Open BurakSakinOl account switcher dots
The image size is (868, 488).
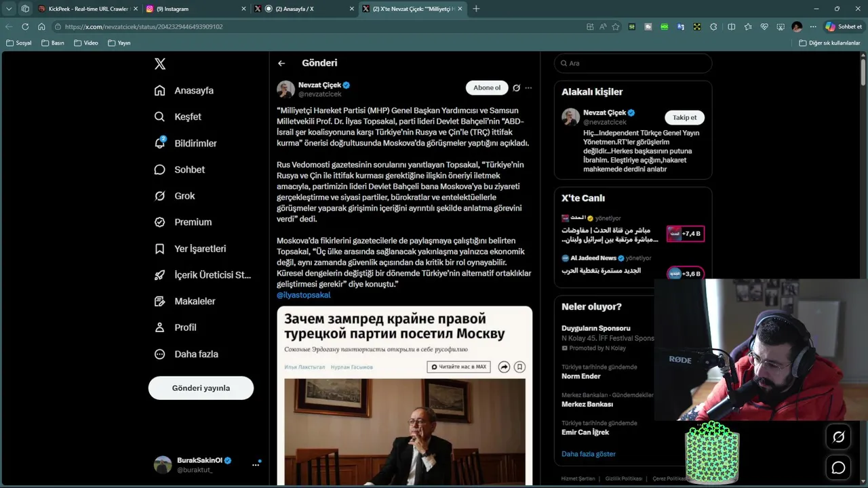point(256,464)
